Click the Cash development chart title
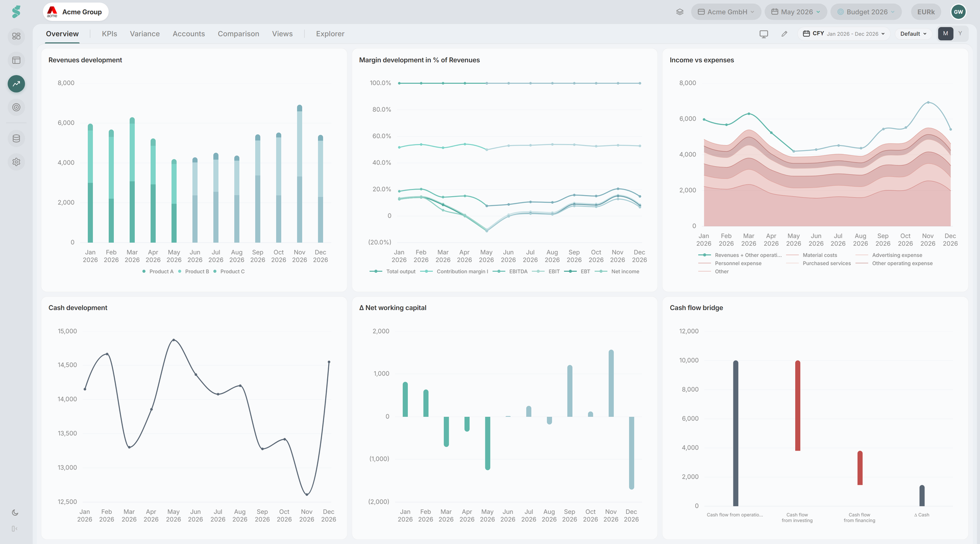The image size is (980, 544). tap(78, 308)
